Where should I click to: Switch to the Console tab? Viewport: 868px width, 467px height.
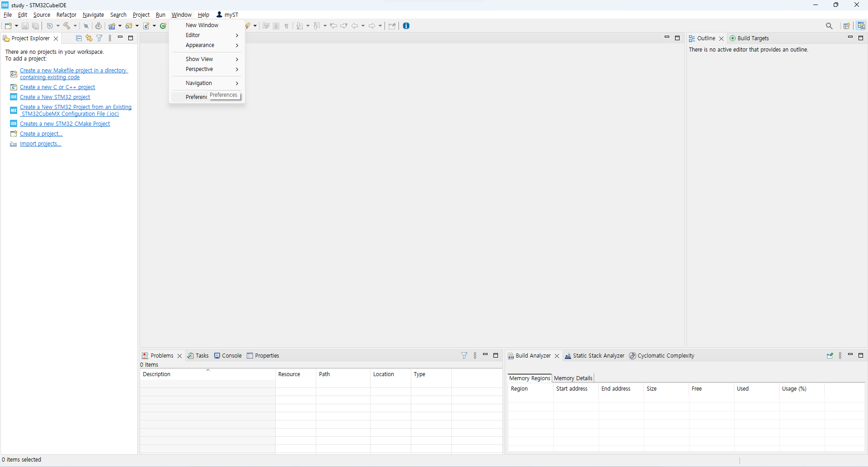228,356
